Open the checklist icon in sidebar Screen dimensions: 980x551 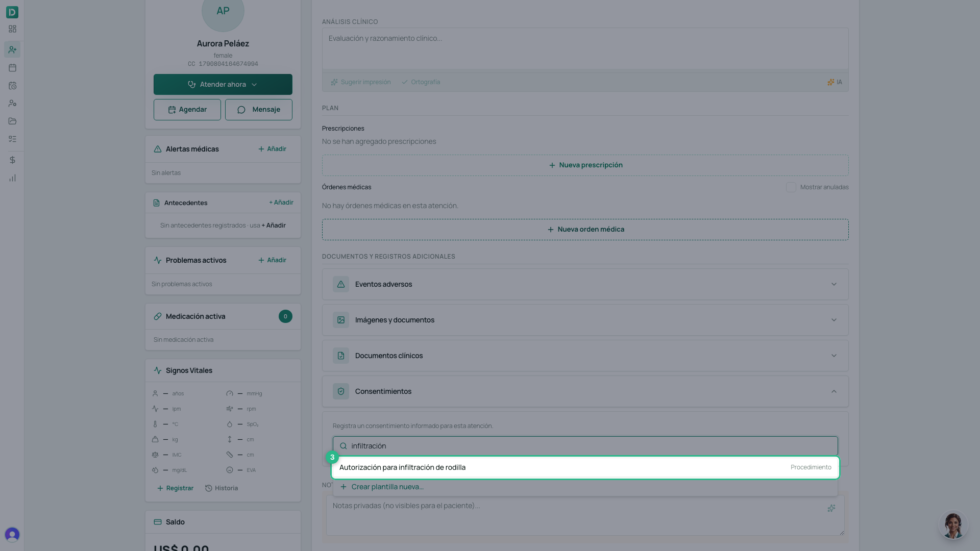tap(12, 139)
